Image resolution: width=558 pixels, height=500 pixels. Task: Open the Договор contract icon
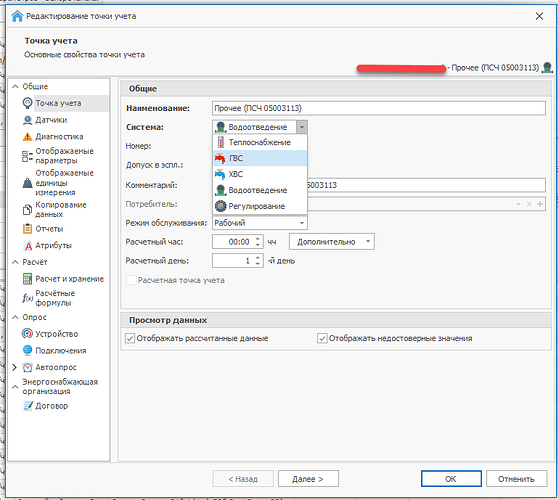coord(27,406)
